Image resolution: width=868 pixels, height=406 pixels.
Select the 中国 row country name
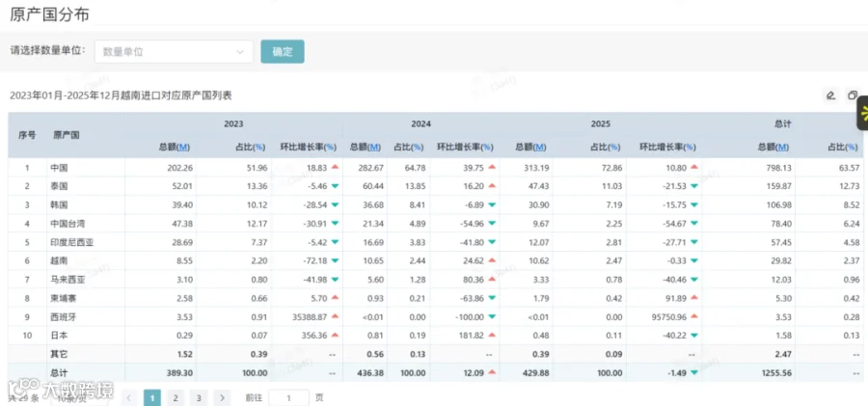coord(59,168)
